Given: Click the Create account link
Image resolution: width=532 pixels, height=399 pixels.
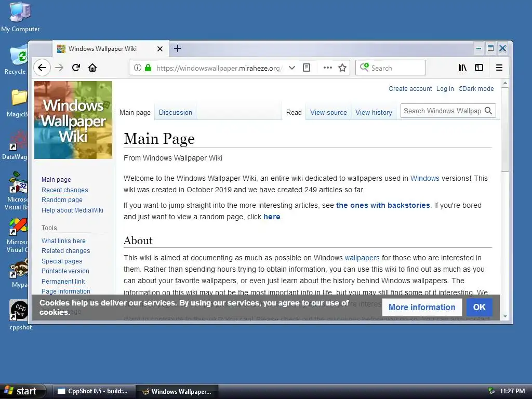Looking at the screenshot, I should [410, 88].
